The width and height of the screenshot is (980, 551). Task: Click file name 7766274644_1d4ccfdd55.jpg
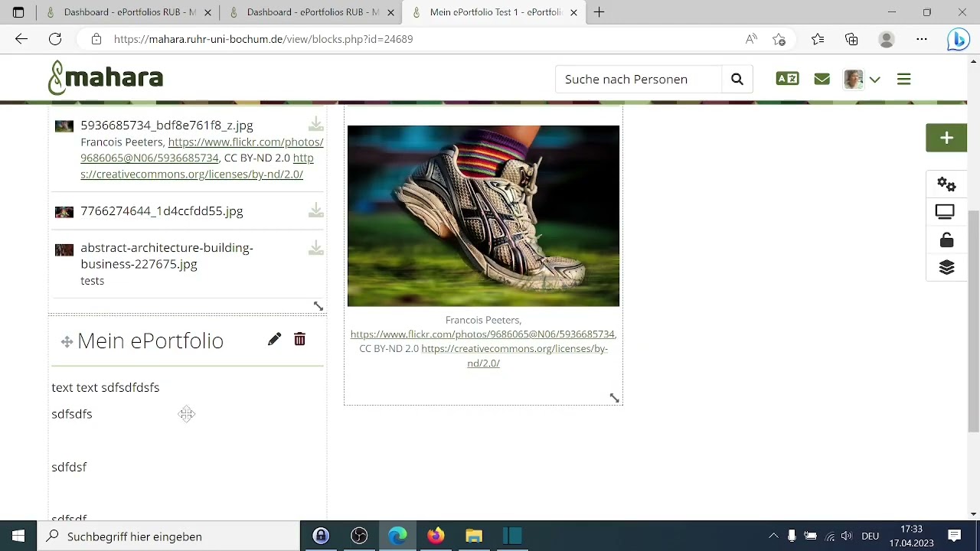(162, 210)
